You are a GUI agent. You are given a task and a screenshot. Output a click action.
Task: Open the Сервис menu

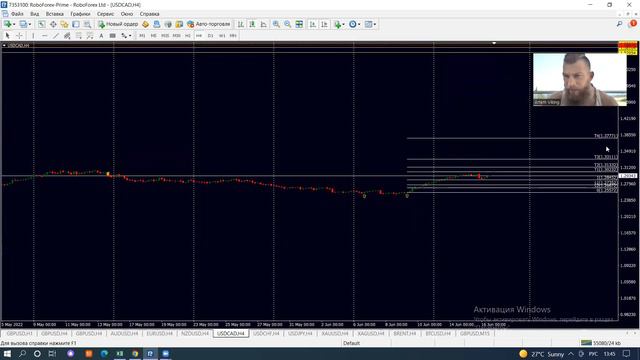pos(105,14)
